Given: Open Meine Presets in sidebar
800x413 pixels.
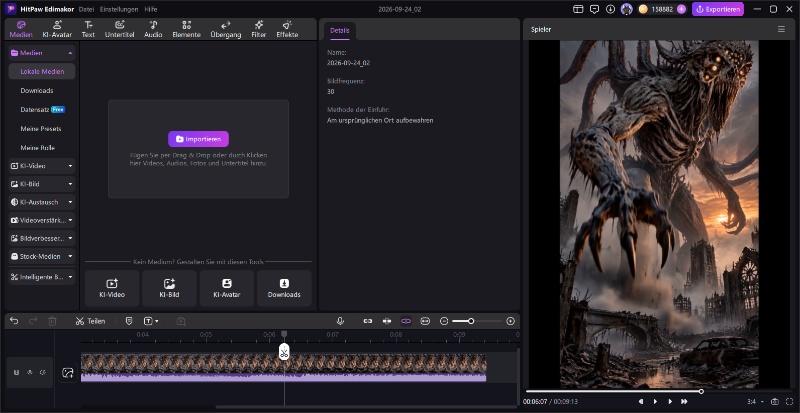Looking at the screenshot, I should tap(41, 129).
